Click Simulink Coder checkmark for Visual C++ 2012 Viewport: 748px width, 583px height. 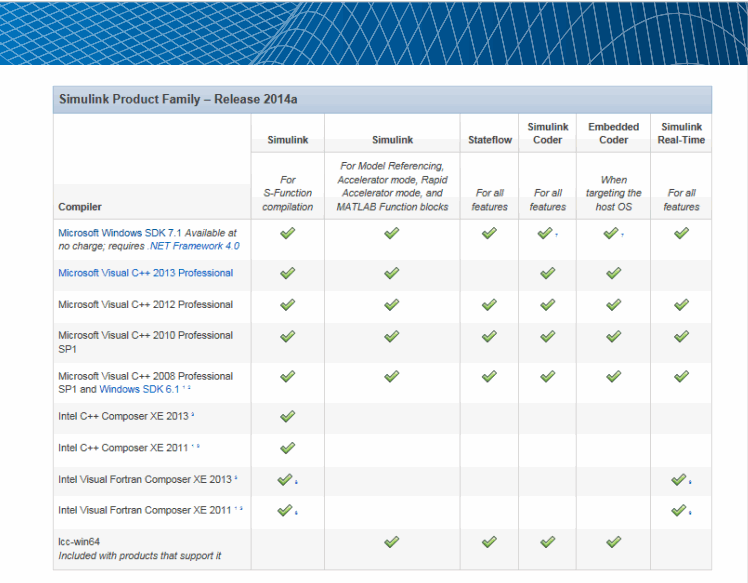point(547,305)
